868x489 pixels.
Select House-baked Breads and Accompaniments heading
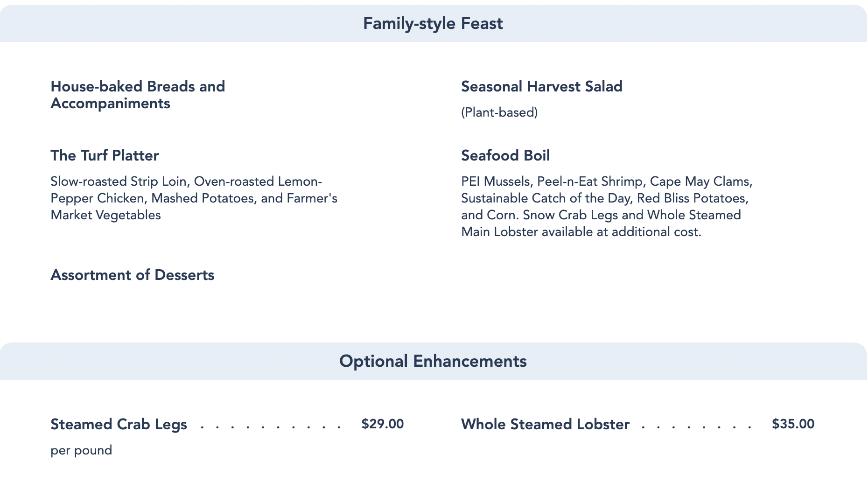pyautogui.click(x=138, y=95)
